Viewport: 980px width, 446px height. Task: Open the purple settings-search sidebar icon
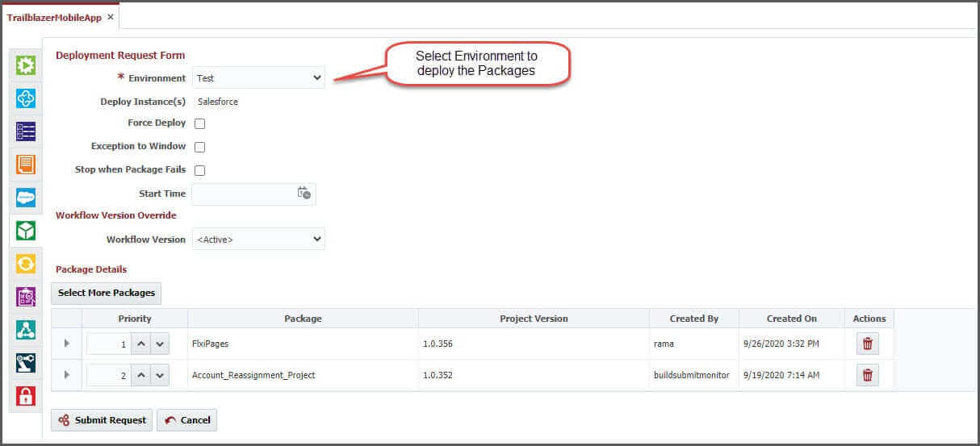pos(26,297)
